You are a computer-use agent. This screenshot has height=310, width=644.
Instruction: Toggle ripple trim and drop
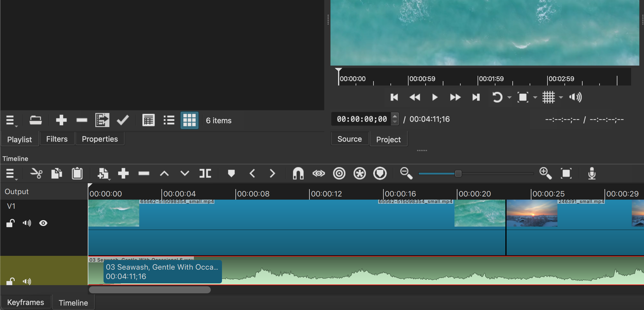[x=339, y=173]
